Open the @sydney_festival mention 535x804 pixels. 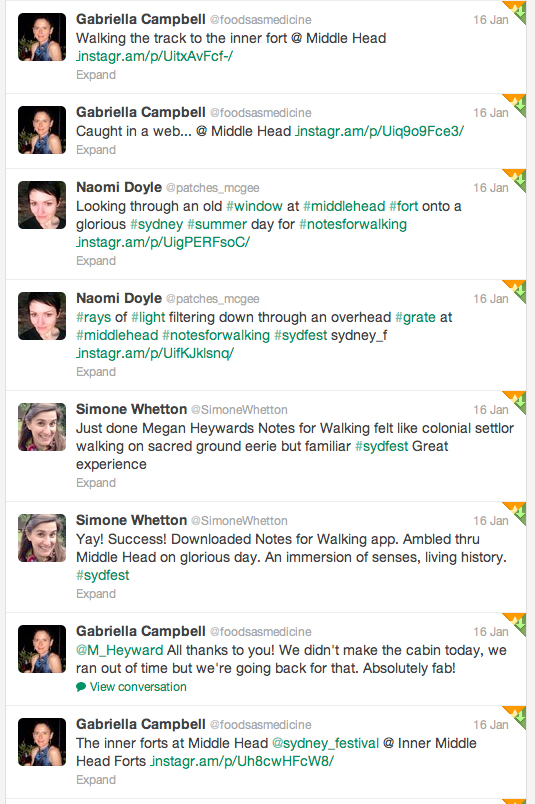pos(325,743)
